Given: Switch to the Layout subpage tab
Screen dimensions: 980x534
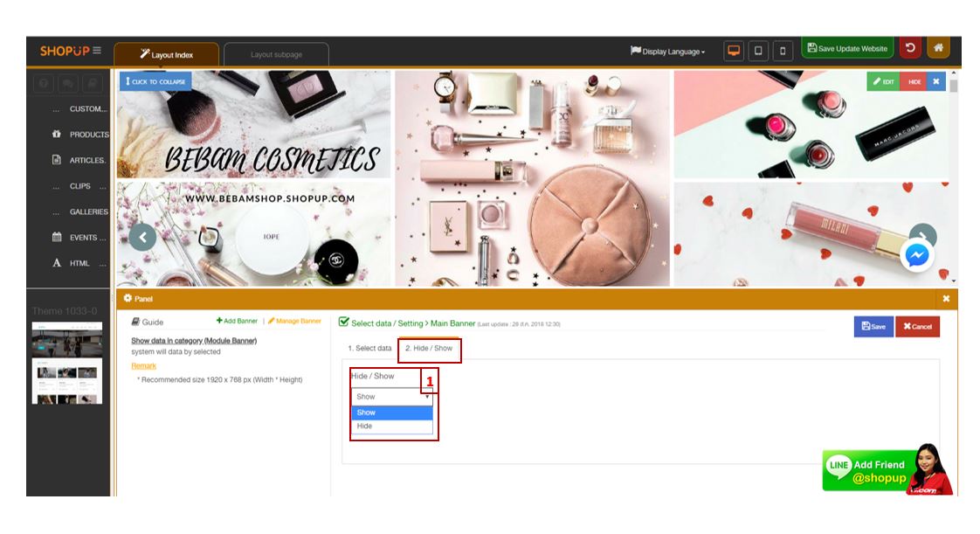Looking at the screenshot, I should pyautogui.click(x=276, y=54).
